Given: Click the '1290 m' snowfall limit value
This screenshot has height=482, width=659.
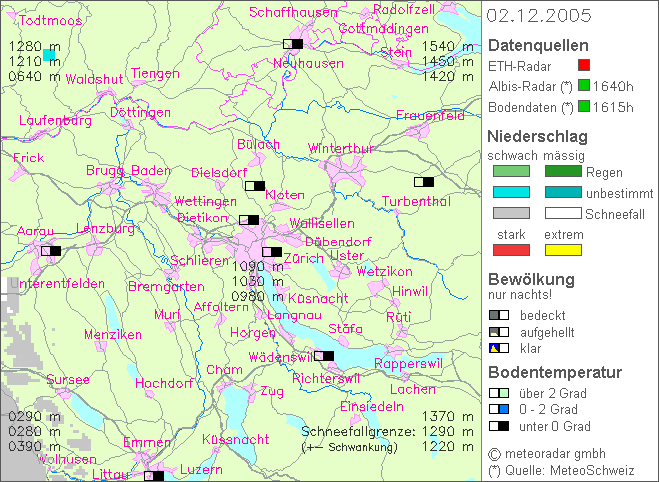Looking at the screenshot, I should click(x=448, y=432).
